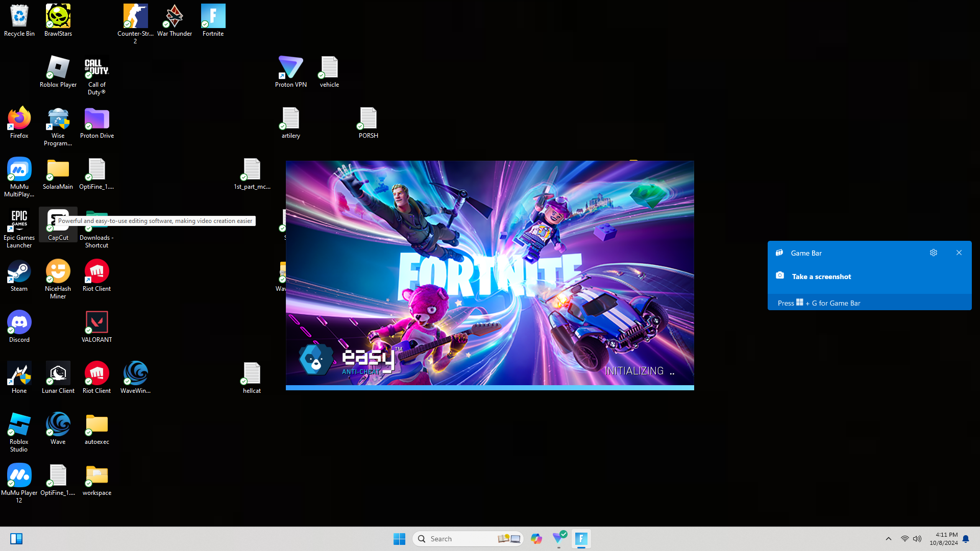Expand the system tray hidden icons chevron
This screenshot has width=980, height=551.
coord(889,539)
